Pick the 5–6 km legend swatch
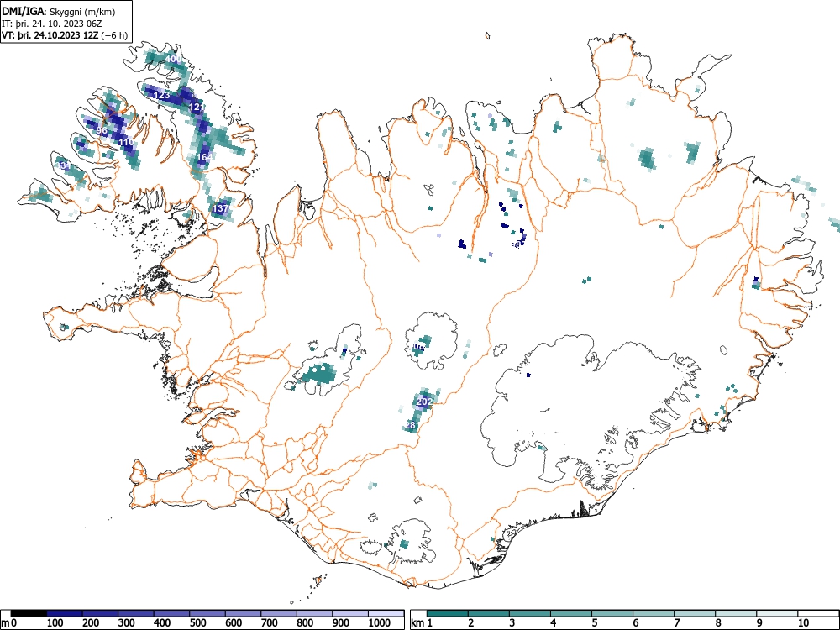Screen dimensions: 840x630 612,613
